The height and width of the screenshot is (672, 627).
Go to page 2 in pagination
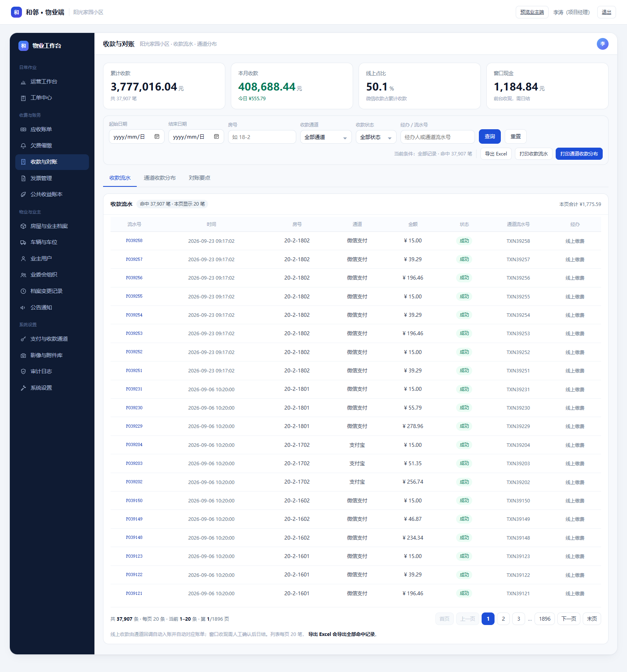point(503,619)
